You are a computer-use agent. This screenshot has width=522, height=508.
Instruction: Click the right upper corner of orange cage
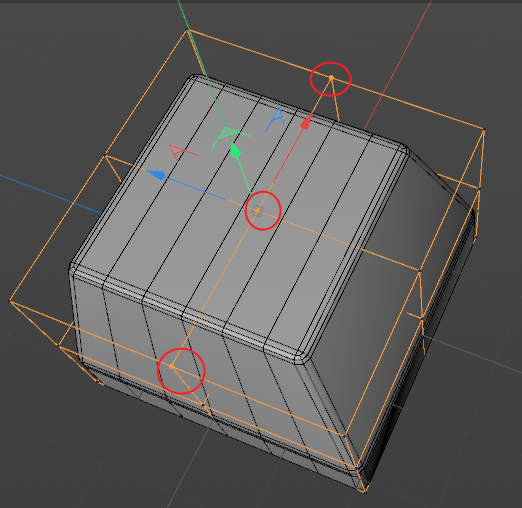coord(484,130)
